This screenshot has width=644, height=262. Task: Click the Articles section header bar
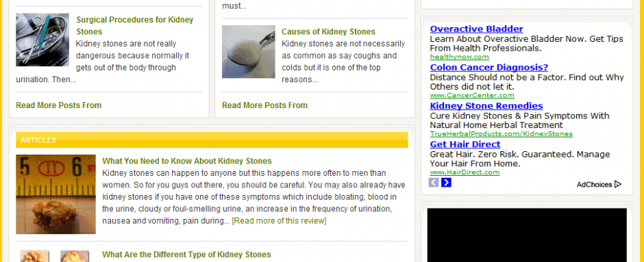click(x=212, y=140)
